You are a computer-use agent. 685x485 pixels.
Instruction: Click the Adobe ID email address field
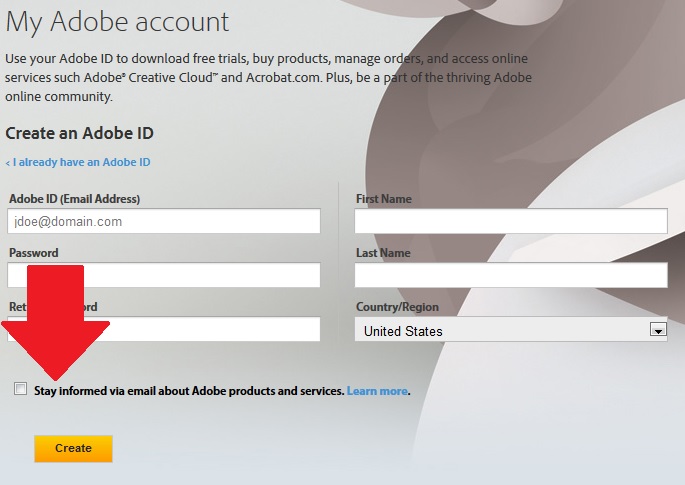click(164, 221)
